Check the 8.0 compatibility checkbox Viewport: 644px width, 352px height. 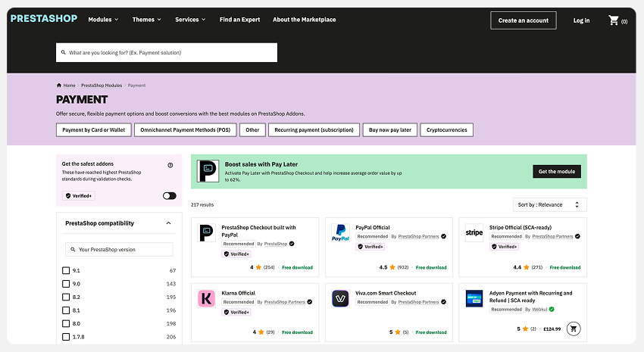tap(66, 323)
